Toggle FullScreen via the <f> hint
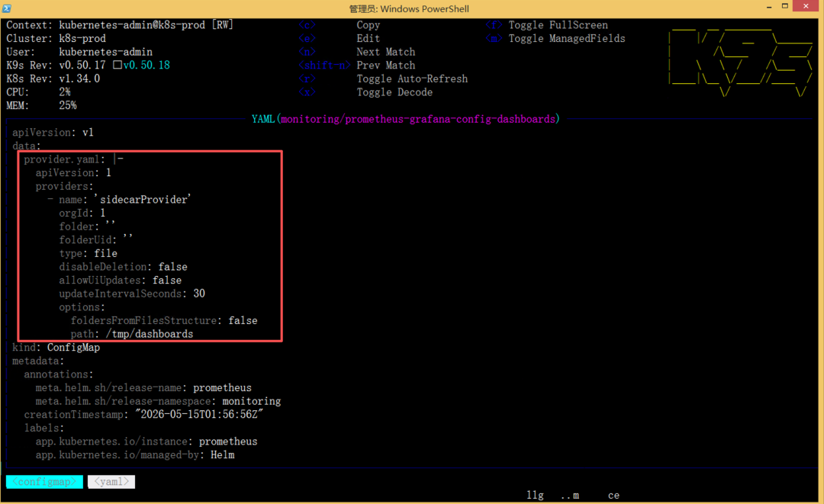The height and width of the screenshot is (504, 824). click(546, 25)
